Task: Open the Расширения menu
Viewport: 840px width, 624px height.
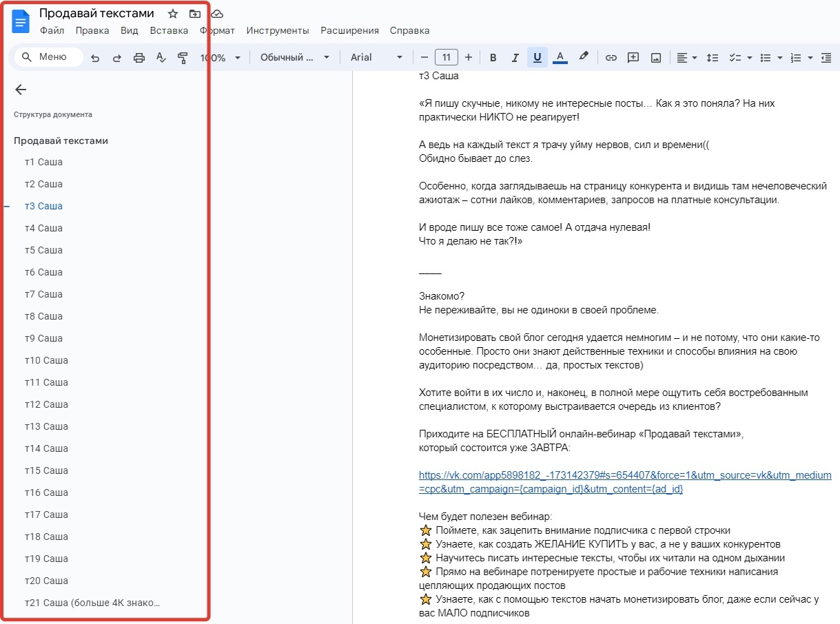Action: (350, 30)
